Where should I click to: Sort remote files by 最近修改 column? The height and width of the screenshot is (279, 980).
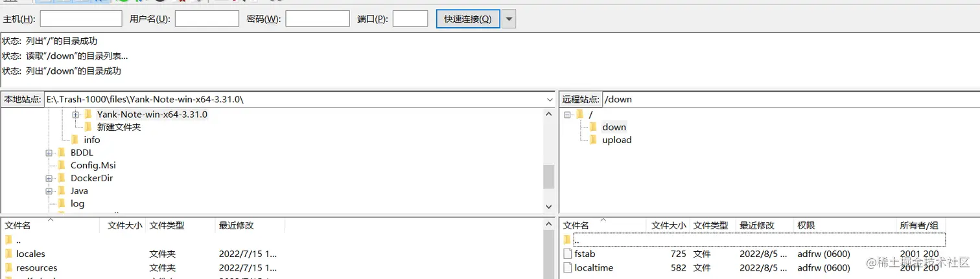pyautogui.click(x=765, y=225)
